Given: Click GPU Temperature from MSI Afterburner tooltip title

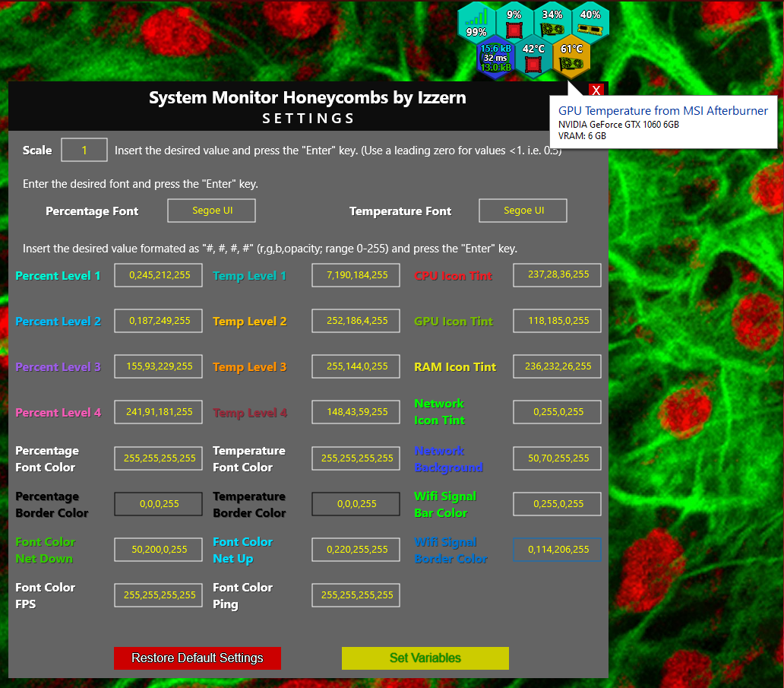Looking at the screenshot, I should (x=663, y=110).
